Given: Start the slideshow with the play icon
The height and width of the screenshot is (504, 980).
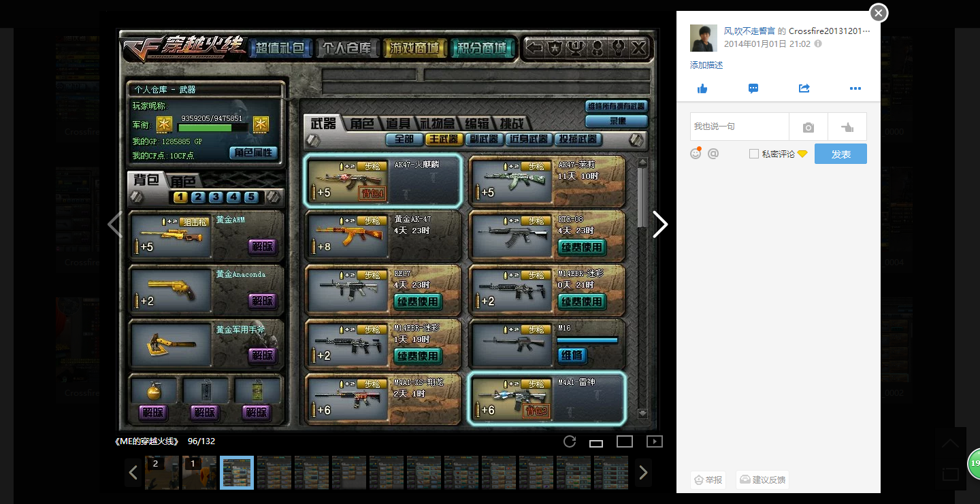Looking at the screenshot, I should 654,441.
